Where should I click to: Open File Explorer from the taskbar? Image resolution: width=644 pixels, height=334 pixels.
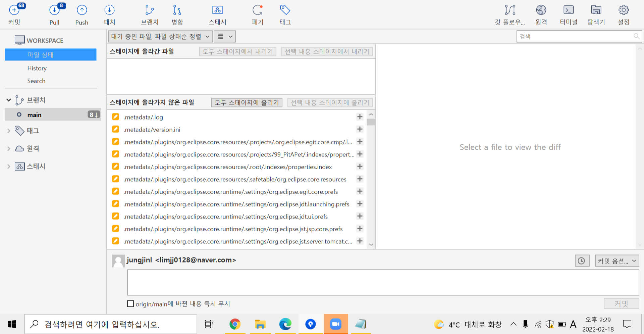[x=260, y=324]
